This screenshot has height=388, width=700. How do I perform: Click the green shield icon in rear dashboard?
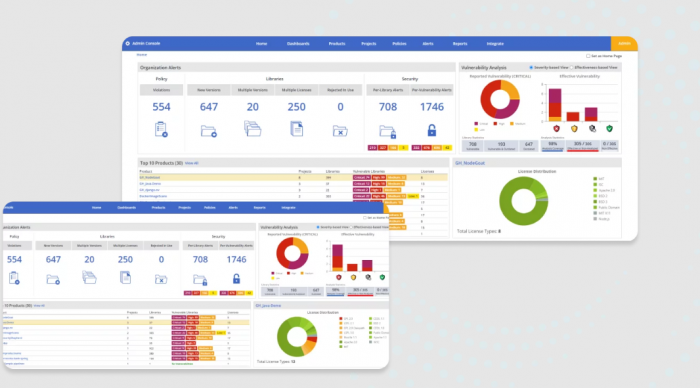coord(609,129)
